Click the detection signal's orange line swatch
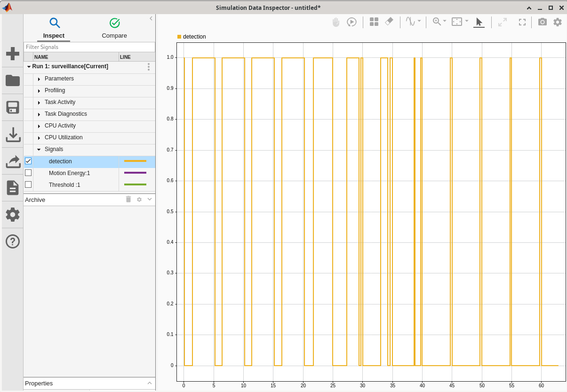Image resolution: width=567 pixels, height=392 pixels. 136,161
